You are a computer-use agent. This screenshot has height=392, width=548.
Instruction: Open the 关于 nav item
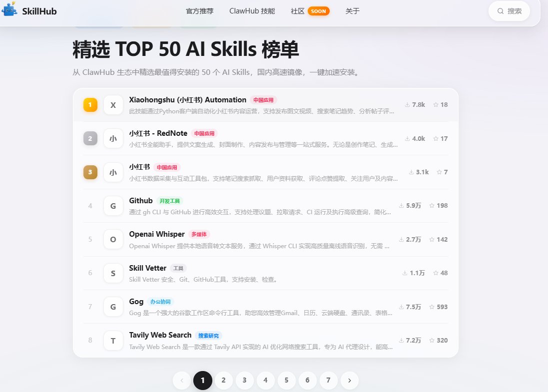click(x=352, y=11)
